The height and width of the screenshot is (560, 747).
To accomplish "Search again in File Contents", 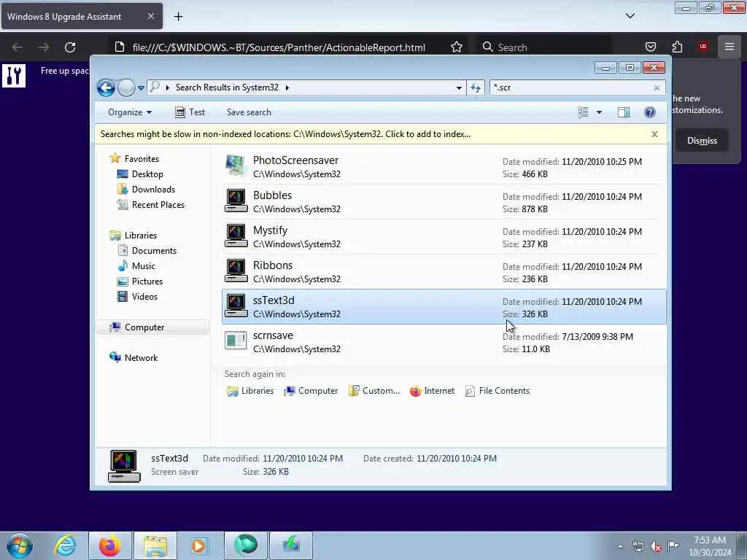I will pos(498,391).
